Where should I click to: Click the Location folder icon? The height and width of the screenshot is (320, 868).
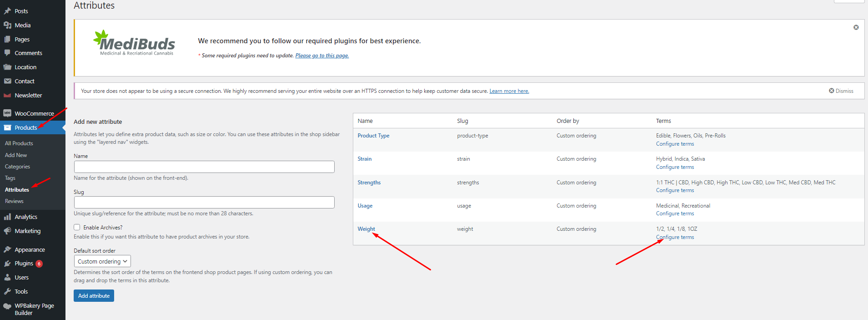(x=7, y=67)
